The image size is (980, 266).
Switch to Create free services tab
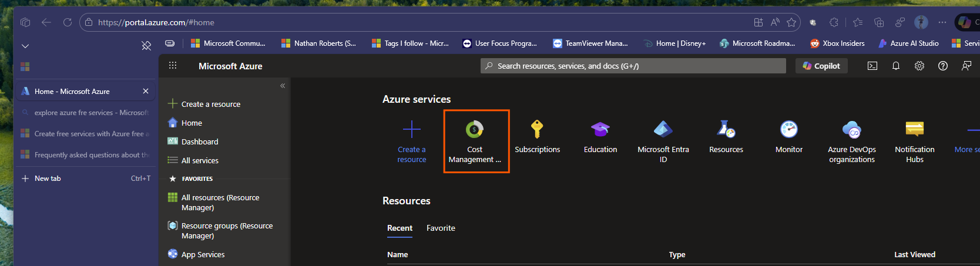(85, 134)
